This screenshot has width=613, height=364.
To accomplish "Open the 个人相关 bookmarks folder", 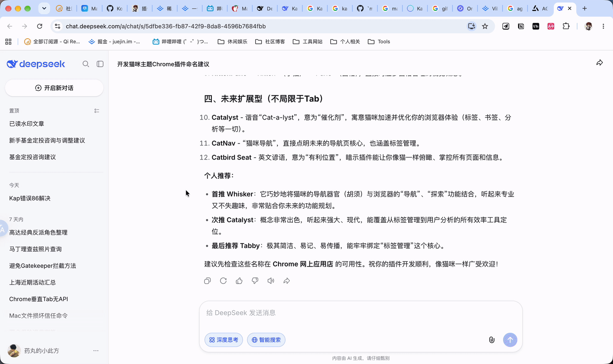I will (345, 42).
